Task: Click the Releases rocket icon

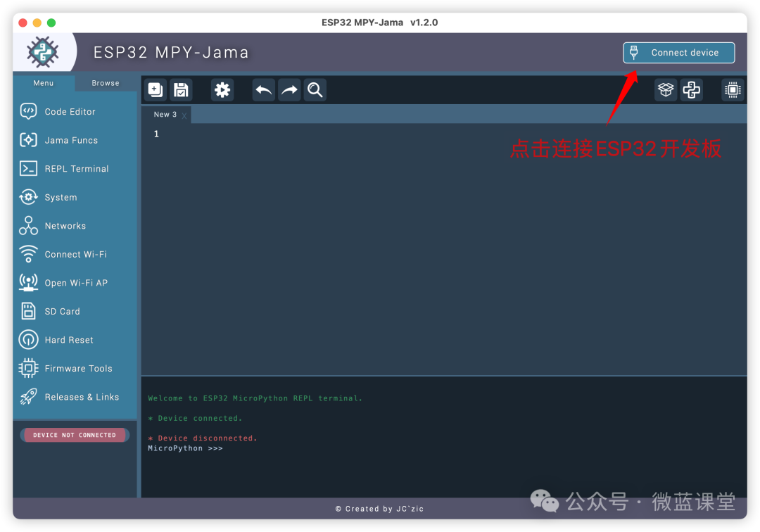Action: [28, 397]
